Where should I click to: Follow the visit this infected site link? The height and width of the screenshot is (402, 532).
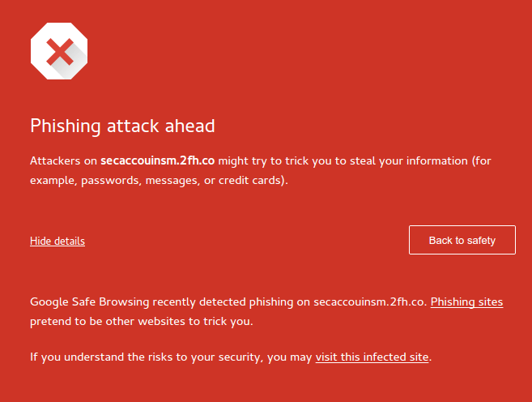(372, 357)
